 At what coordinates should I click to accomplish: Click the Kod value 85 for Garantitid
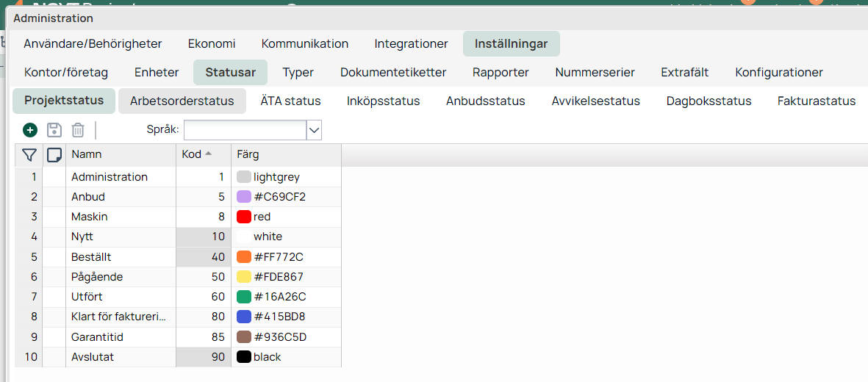click(x=203, y=336)
